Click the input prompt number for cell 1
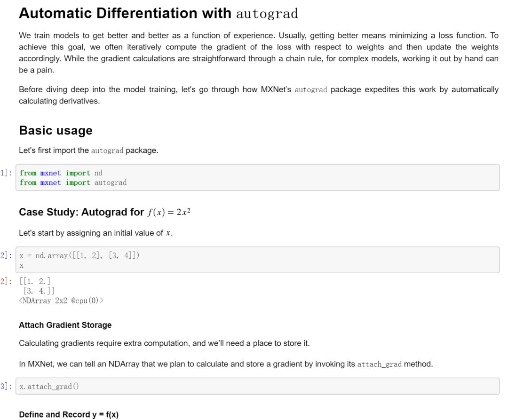The image size is (508, 420). (x=6, y=173)
